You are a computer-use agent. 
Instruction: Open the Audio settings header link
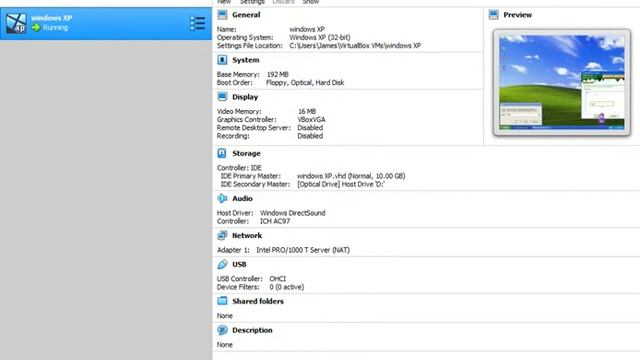(242, 198)
